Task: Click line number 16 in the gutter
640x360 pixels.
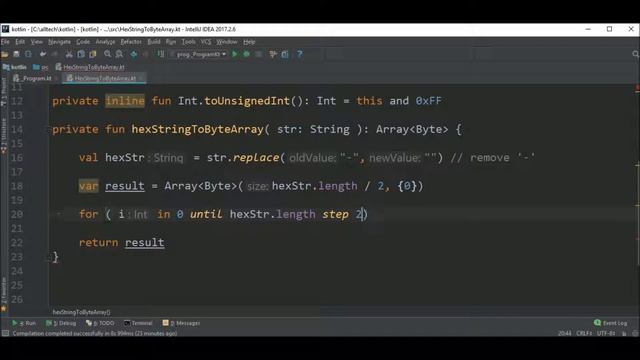Action: coord(16,158)
